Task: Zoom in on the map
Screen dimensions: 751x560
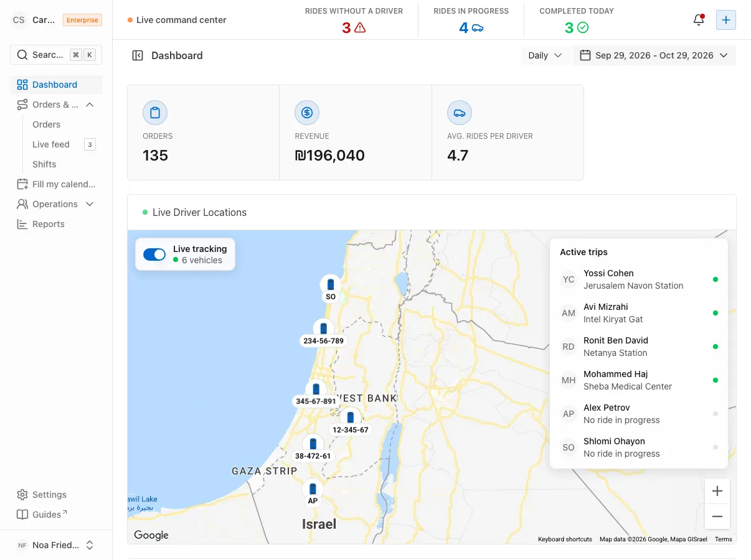Action: (x=717, y=492)
